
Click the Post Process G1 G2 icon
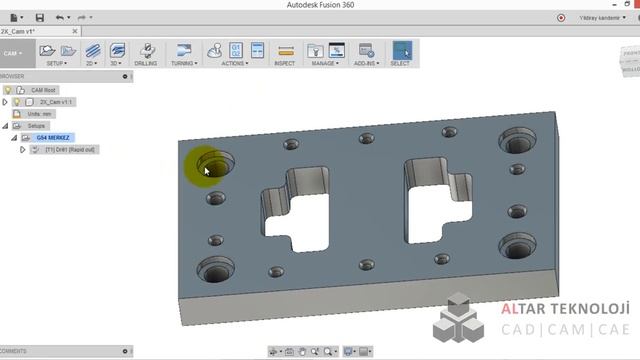pos(236,50)
